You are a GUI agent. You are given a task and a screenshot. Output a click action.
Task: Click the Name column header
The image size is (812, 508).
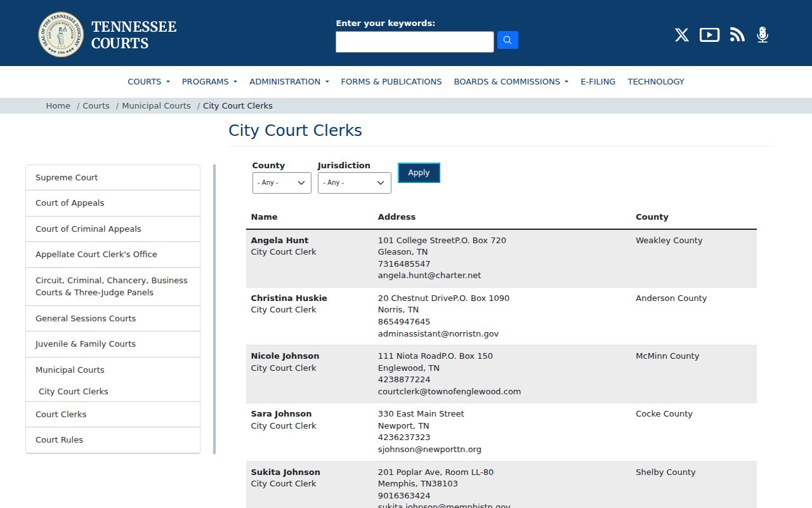(264, 217)
